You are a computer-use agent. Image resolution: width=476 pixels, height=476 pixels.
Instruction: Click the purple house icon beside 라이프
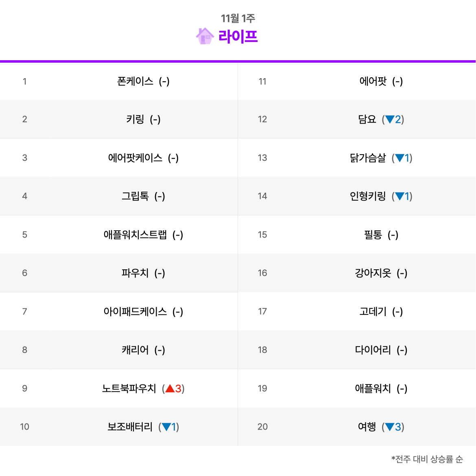(x=205, y=36)
